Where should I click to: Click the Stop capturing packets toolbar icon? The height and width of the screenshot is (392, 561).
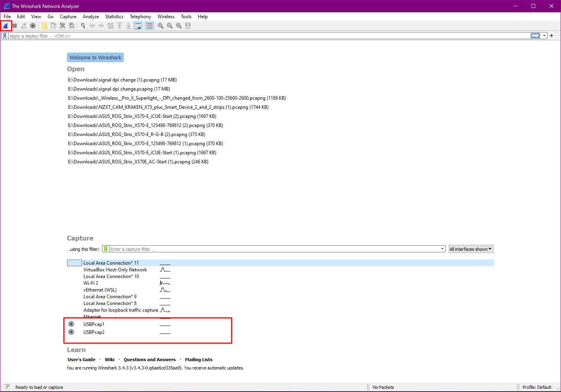(x=15, y=26)
